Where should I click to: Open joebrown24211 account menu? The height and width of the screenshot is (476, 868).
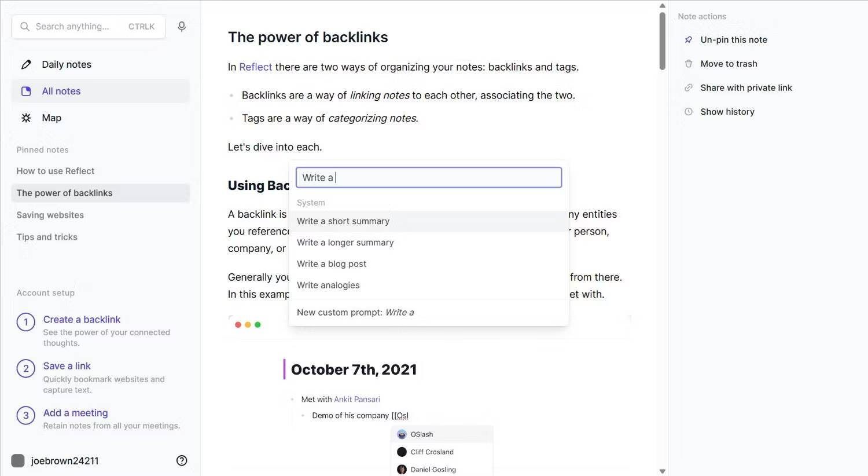click(x=64, y=461)
